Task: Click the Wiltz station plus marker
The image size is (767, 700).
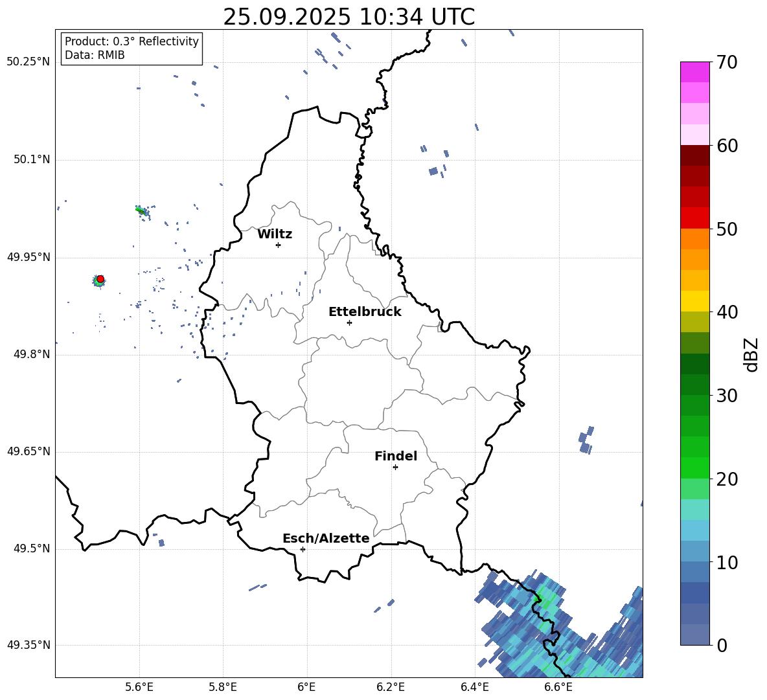Action: [279, 245]
